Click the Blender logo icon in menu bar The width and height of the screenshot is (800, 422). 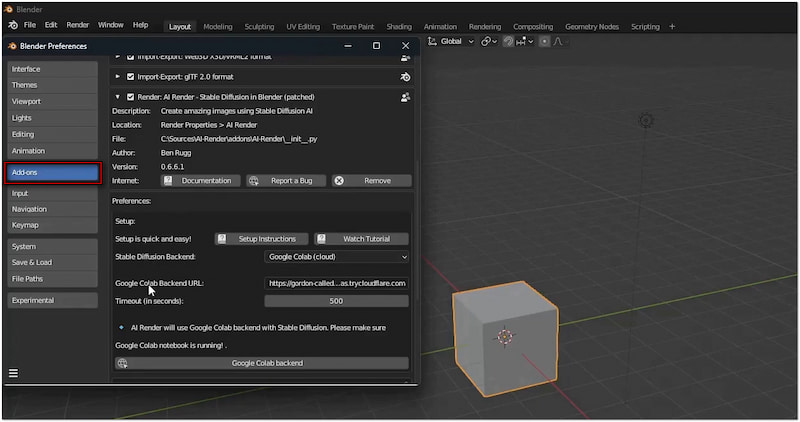(x=13, y=25)
